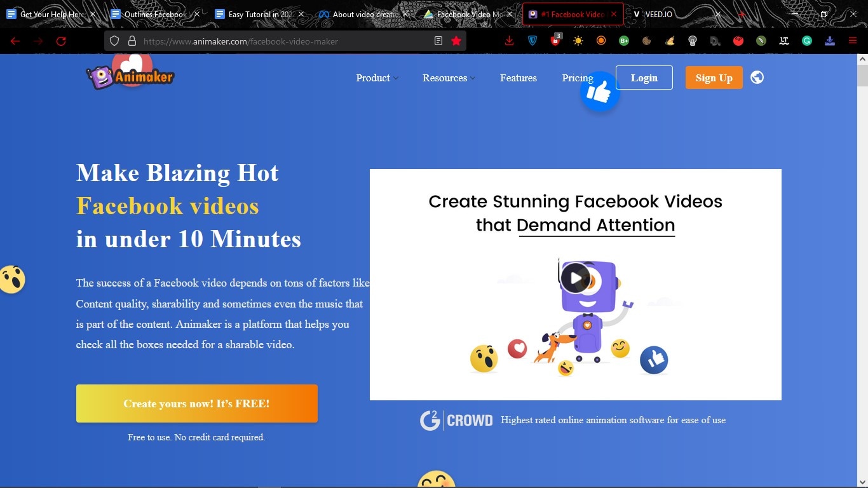This screenshot has height=488, width=868.
Task: Click the orange circle extension icon
Action: (601, 41)
